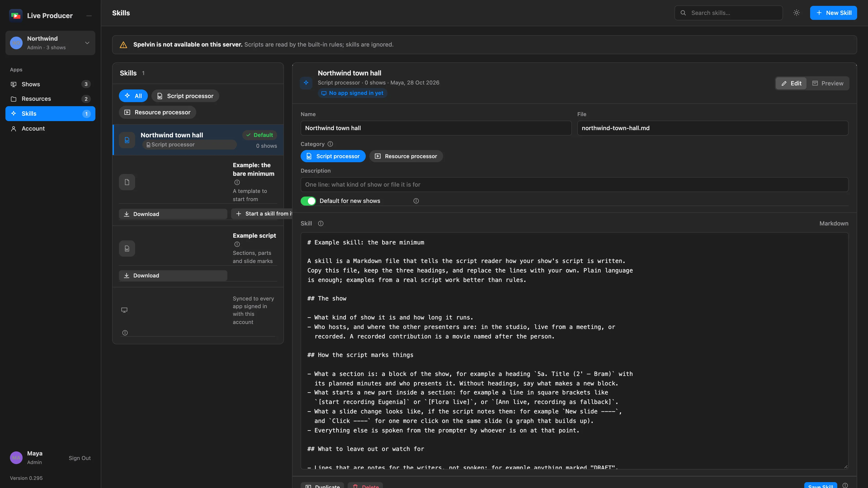
Task: Click Start a skill from it
Action: [262, 213]
